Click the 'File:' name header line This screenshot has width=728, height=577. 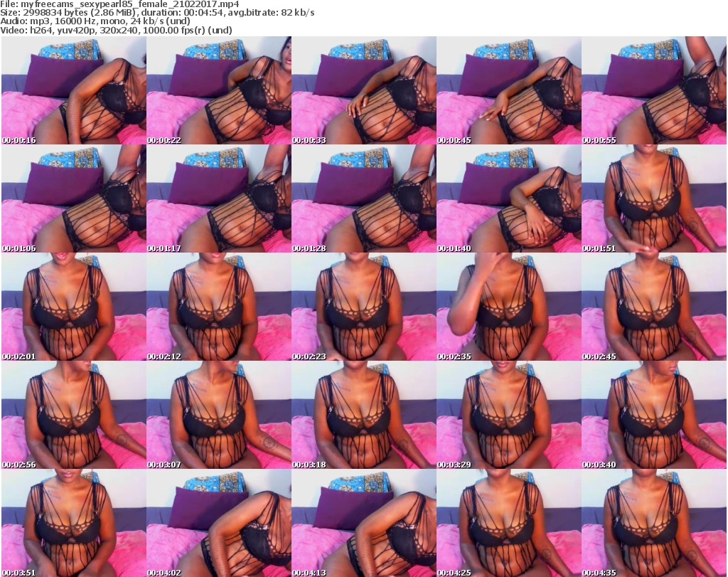pyautogui.click(x=119, y=4)
